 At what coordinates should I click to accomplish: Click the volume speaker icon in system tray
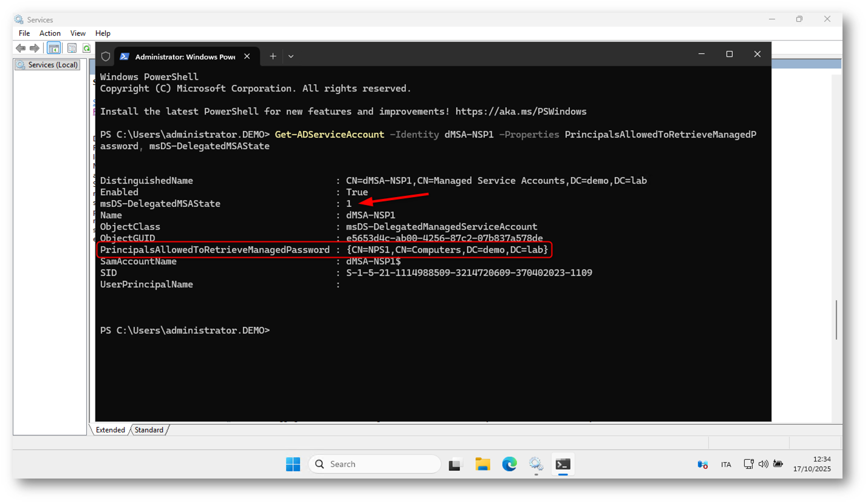(x=764, y=465)
